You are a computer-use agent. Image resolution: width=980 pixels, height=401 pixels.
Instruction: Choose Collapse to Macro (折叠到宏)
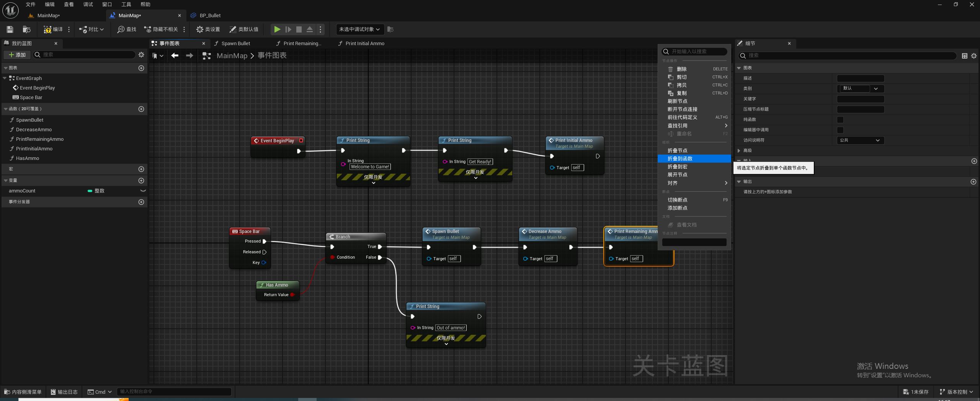click(x=694, y=167)
